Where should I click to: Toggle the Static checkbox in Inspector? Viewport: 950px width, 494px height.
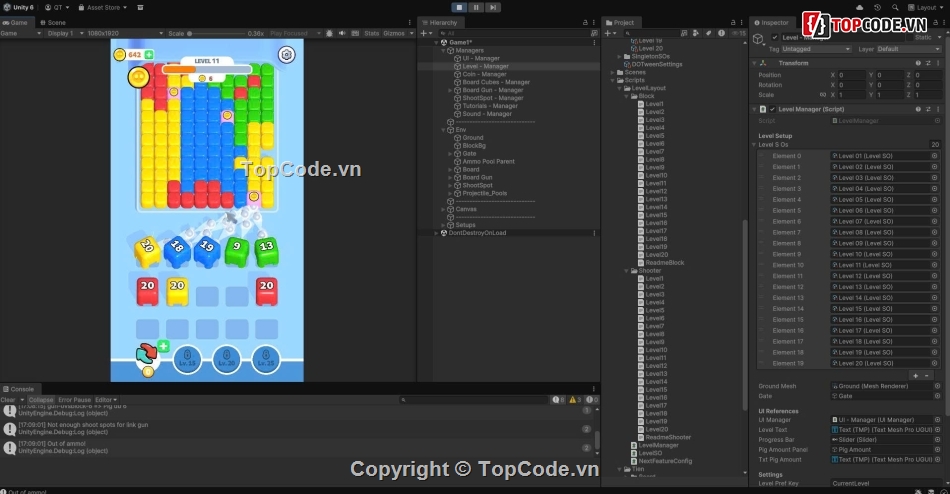[x=909, y=38]
